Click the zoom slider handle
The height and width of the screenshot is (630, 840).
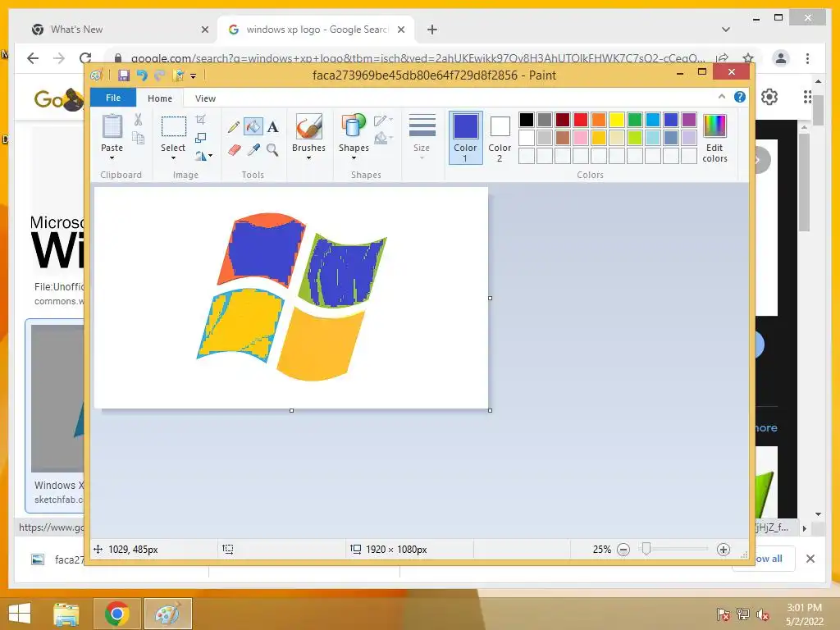point(646,549)
